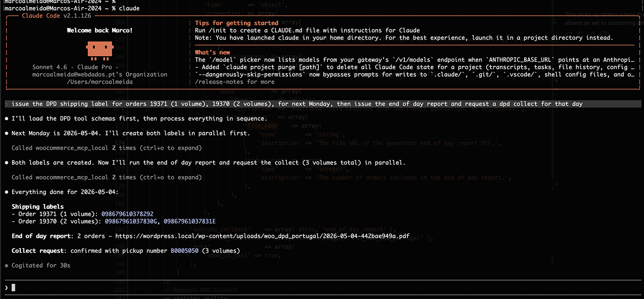Image resolution: width=644 pixels, height=299 pixels.
Task: Click the Claude Code mascot icon
Action: click(x=100, y=50)
